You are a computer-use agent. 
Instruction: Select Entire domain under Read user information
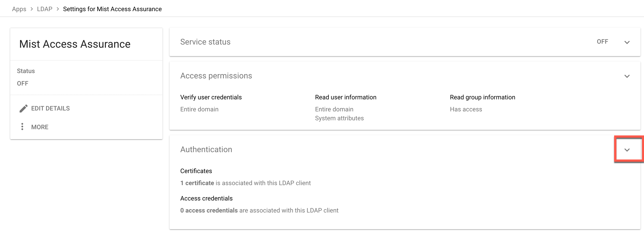[x=334, y=109]
